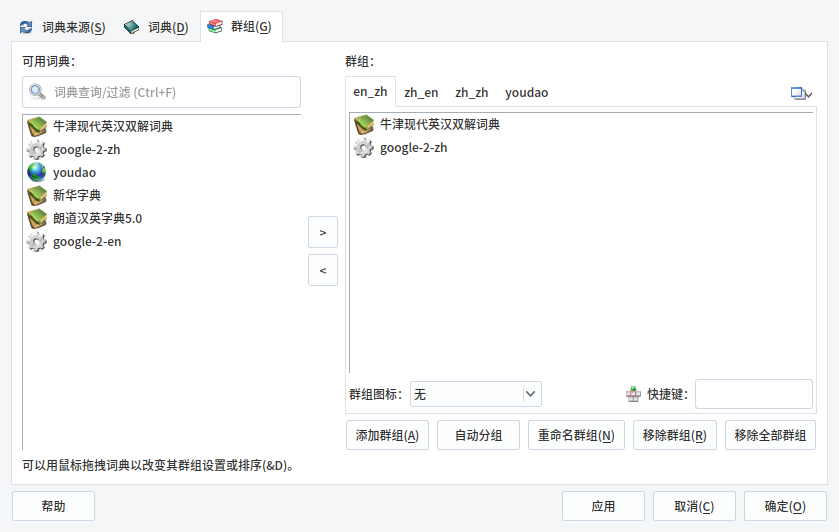Screen dimensions: 839x532
Task: Click the globe icon beside youdao
Action: pos(37,172)
